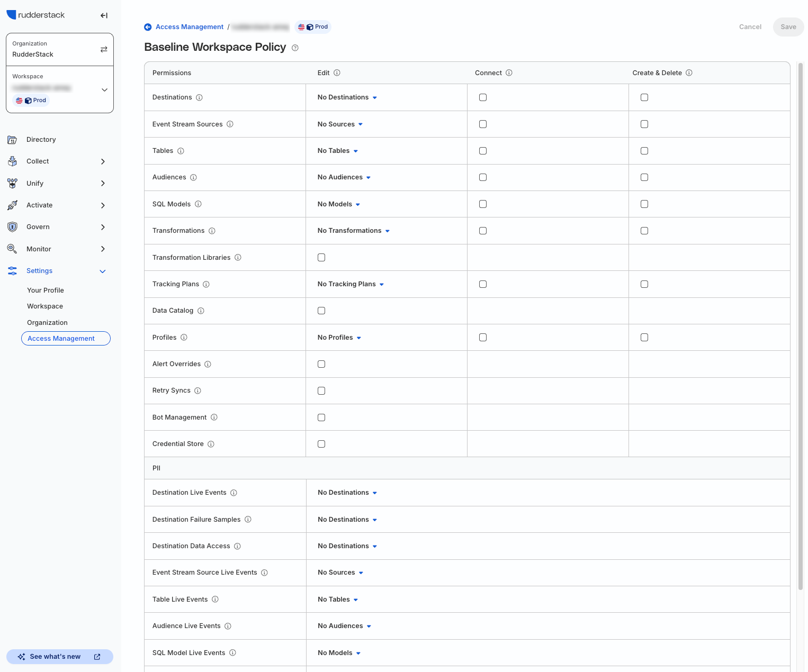Image resolution: width=808 pixels, height=672 pixels.
Task: Click info icon beside Create & Delete
Action: coord(689,73)
